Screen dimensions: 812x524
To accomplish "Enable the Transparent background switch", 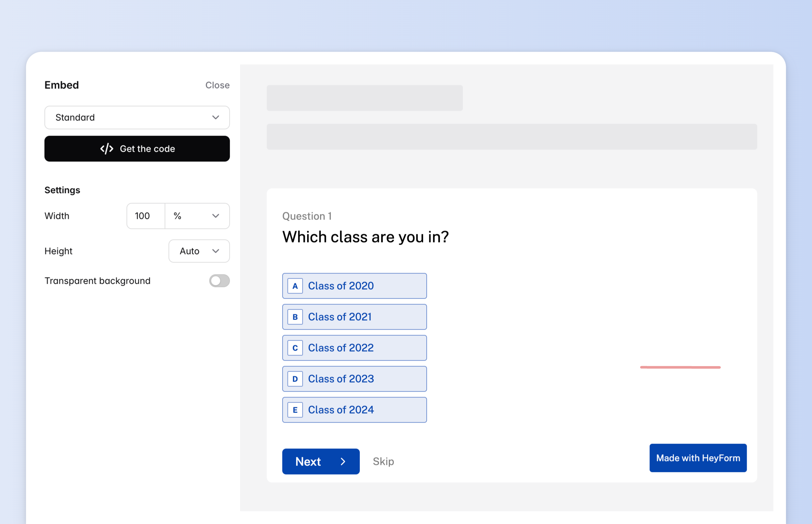I will 219,281.
